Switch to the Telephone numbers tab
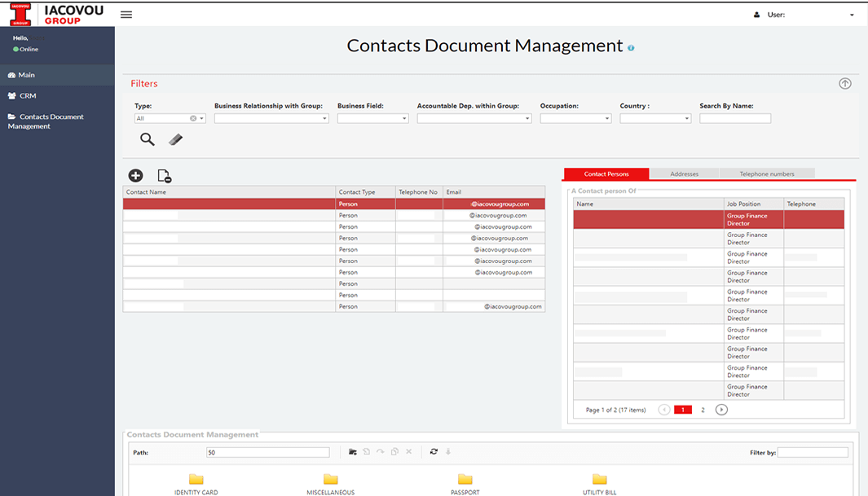868x496 pixels. 767,173
